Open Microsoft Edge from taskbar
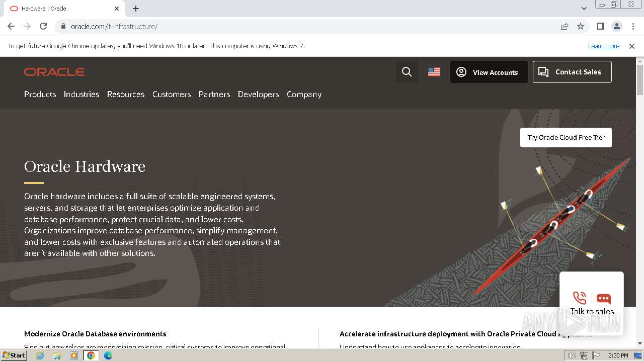The width and height of the screenshot is (644, 362). pos(108,355)
